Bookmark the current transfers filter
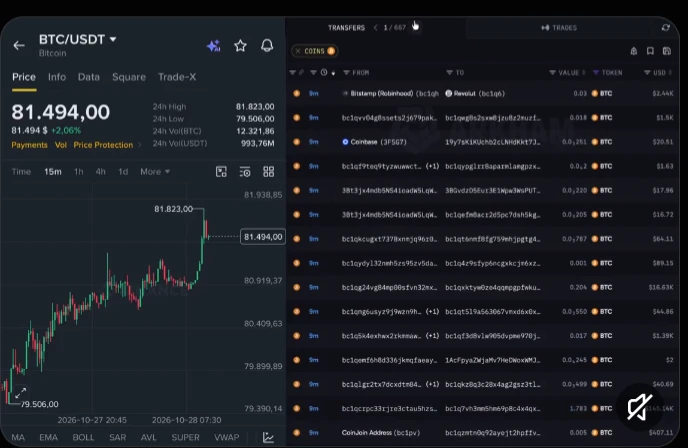The image size is (688, 448). [x=650, y=51]
